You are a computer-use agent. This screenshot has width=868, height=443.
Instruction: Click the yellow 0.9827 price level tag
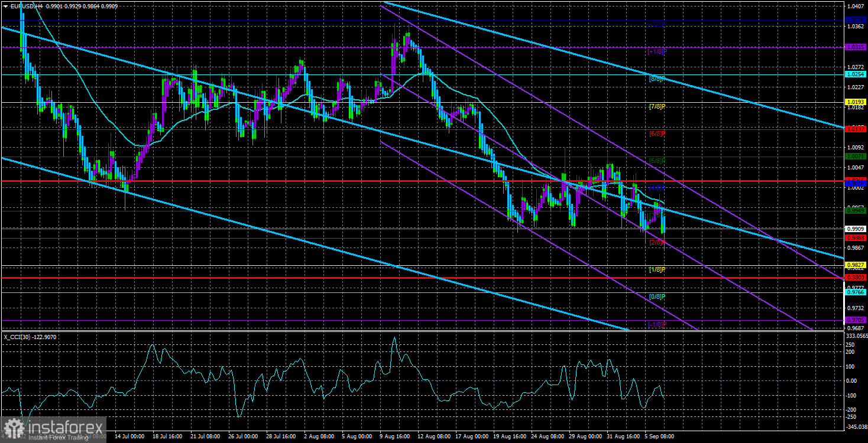[x=855, y=265]
